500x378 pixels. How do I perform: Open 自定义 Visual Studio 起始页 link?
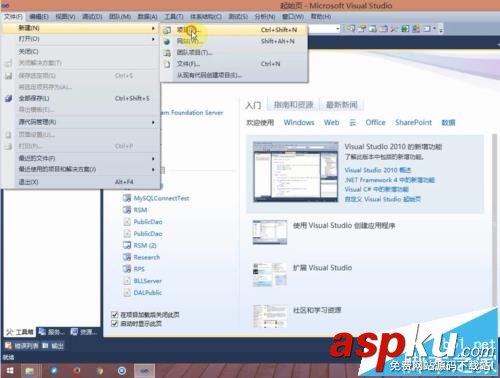coord(382,199)
